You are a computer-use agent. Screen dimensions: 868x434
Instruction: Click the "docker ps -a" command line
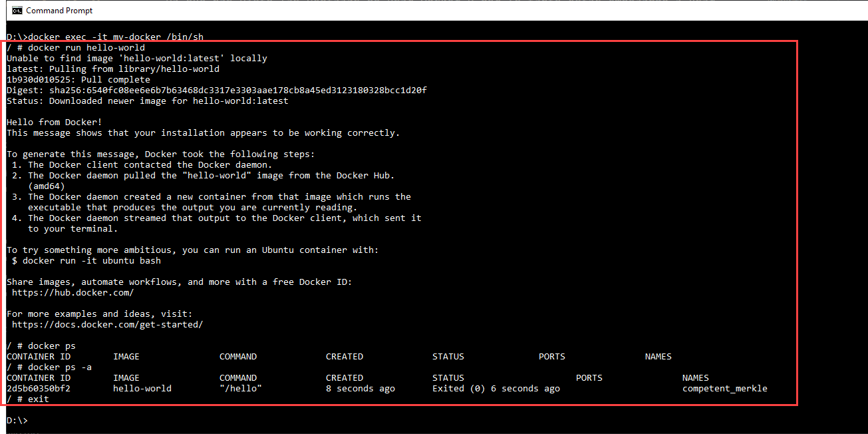pyautogui.click(x=49, y=367)
